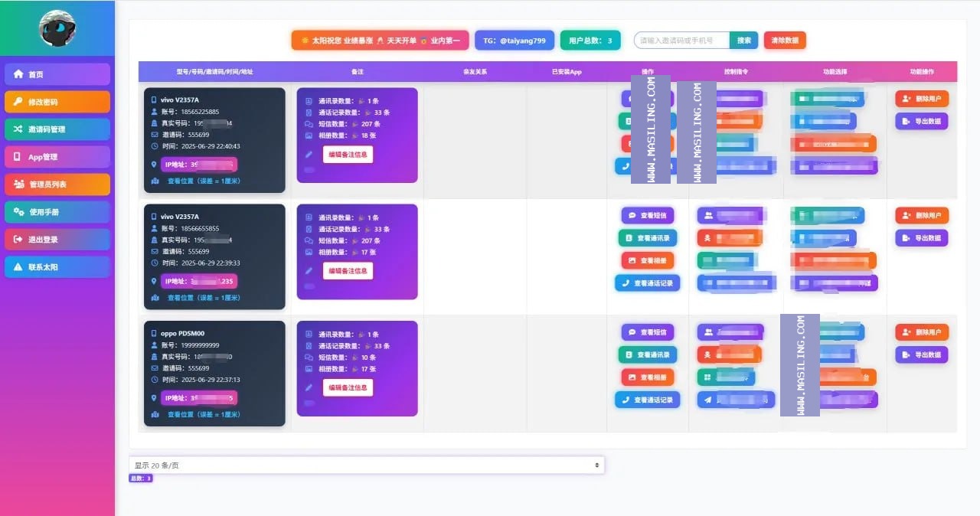Click the gears icon for 使用手册
The image size is (980, 516).
[x=18, y=212]
